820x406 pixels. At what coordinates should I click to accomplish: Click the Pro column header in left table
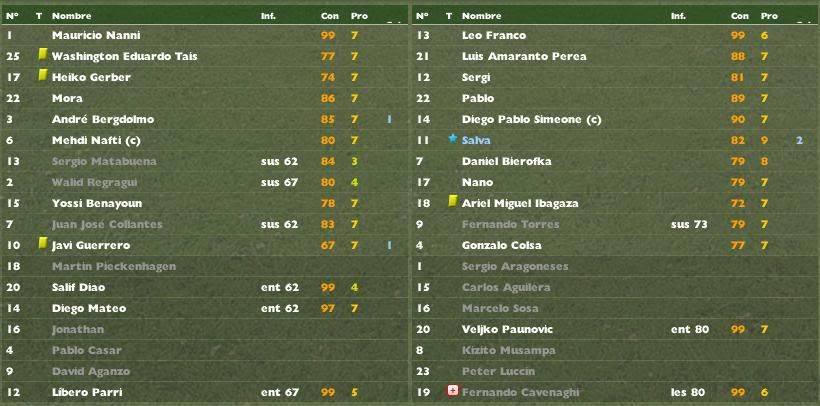tap(359, 16)
